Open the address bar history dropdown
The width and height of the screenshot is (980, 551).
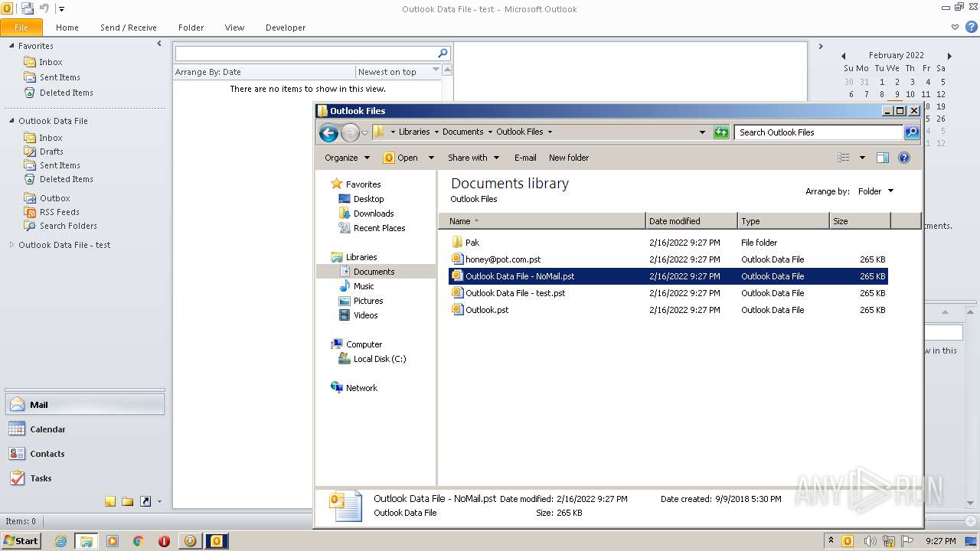[702, 132]
